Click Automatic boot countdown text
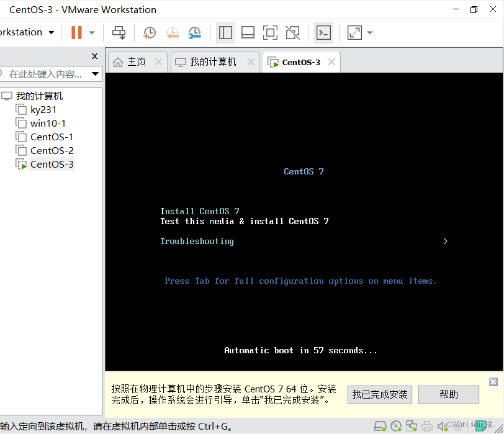This screenshot has width=504, height=434. [300, 350]
